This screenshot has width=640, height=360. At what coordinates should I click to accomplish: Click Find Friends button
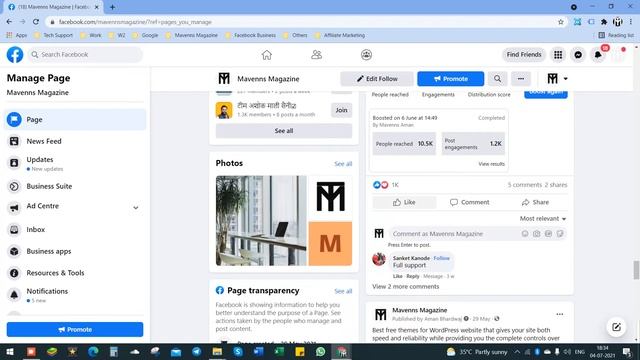click(x=524, y=55)
